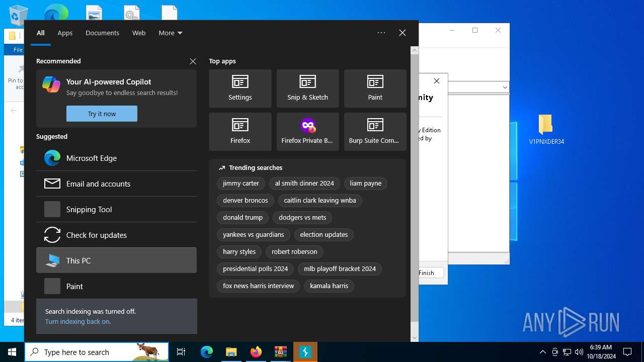Open Microsoft Edge from Suggested list
644x362 pixels.
tap(116, 158)
